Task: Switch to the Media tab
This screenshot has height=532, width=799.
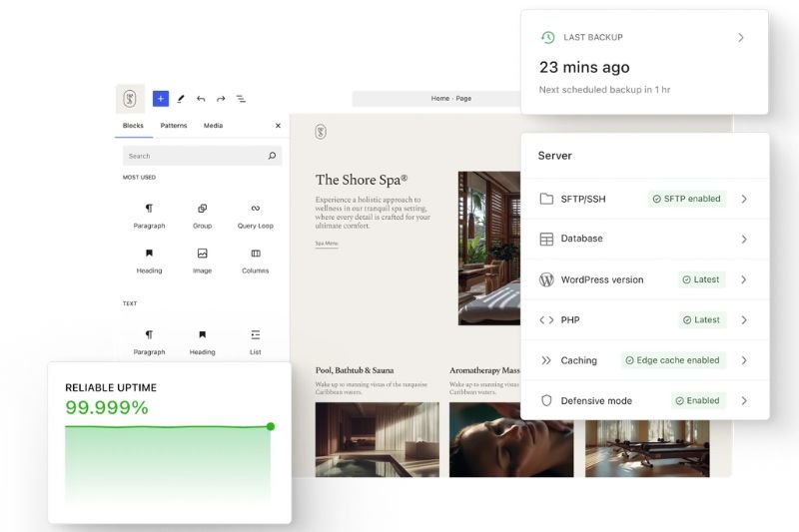Action: (213, 126)
